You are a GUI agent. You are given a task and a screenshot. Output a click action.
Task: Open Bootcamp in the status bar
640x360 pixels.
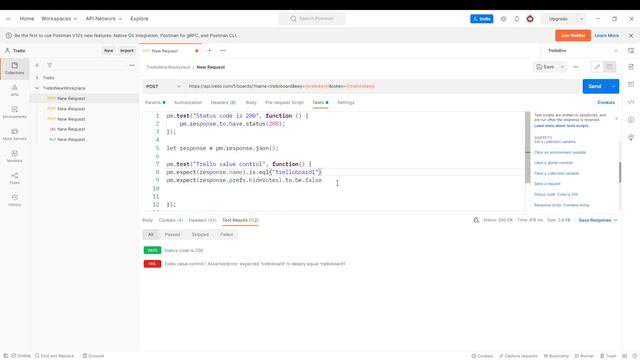point(557,356)
